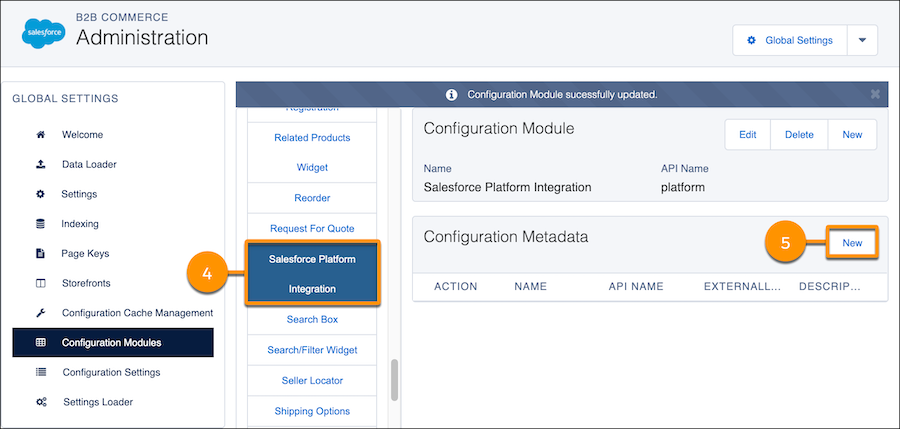Click the EXTERNALL... column header

coord(743,286)
